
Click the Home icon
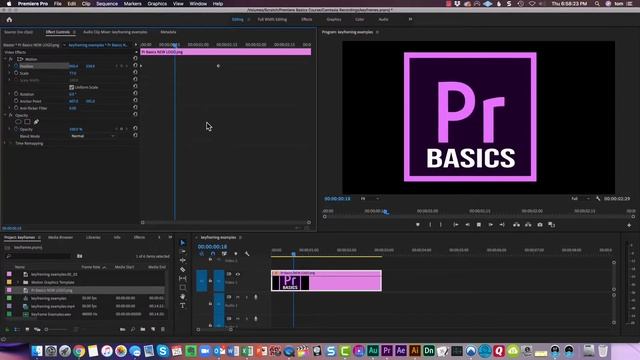(x=9, y=19)
